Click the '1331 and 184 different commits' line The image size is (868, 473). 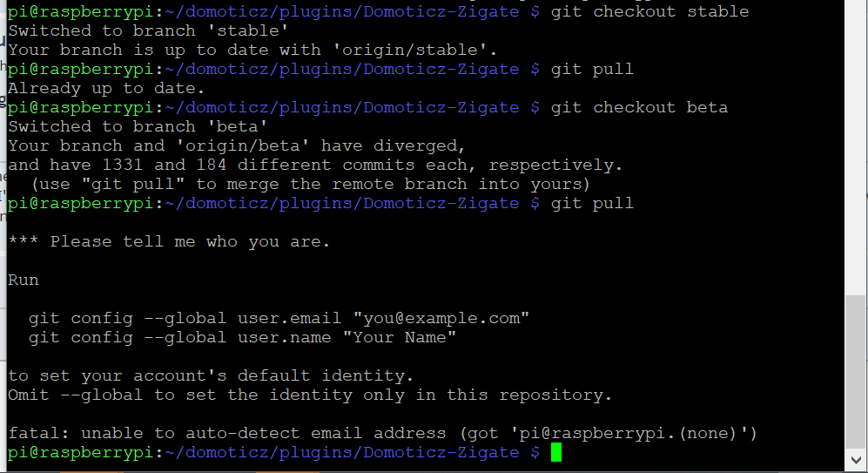315,165
